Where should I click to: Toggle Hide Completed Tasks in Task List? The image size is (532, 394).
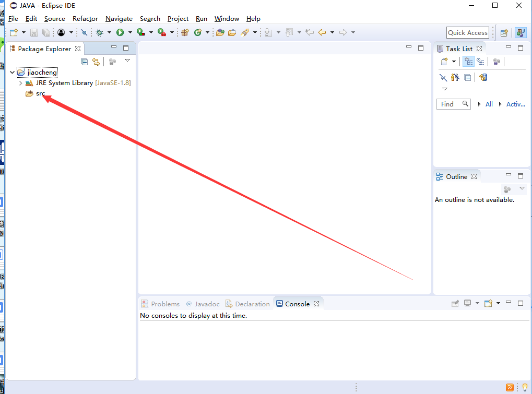click(x=443, y=78)
